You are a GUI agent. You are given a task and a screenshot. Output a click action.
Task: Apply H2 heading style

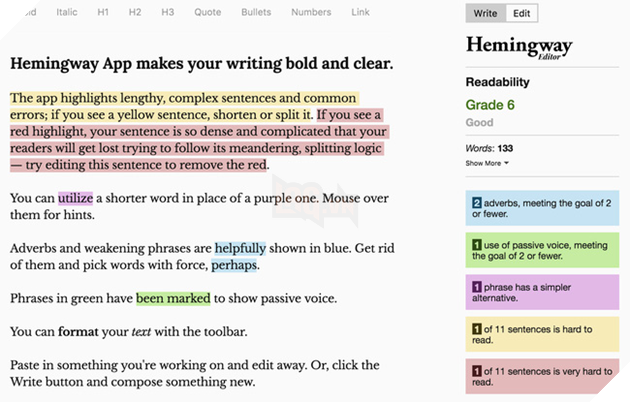135,12
